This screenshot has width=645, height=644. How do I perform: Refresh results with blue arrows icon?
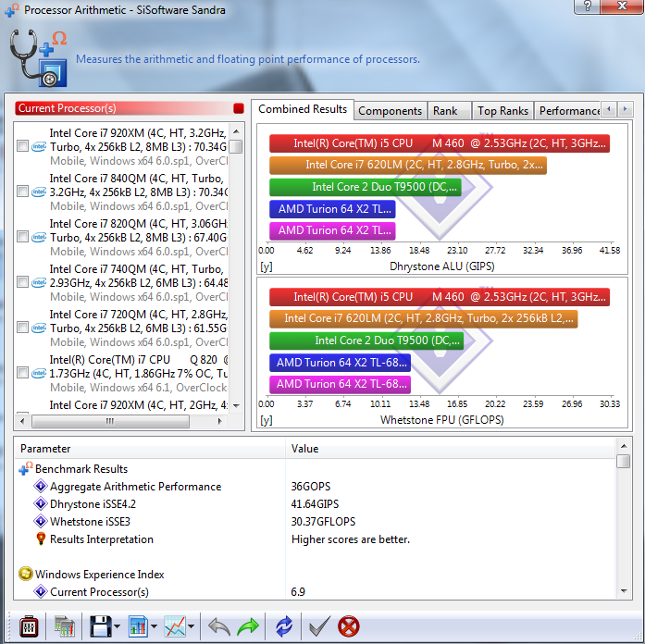[284, 626]
